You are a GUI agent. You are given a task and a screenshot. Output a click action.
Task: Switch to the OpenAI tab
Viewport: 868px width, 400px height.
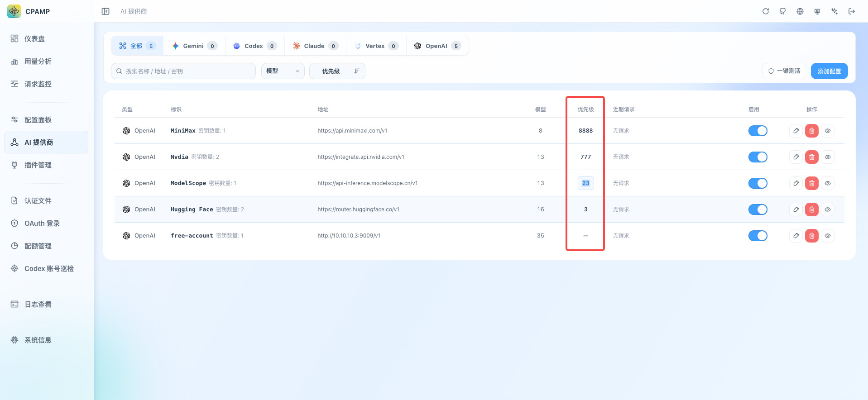[x=437, y=46]
